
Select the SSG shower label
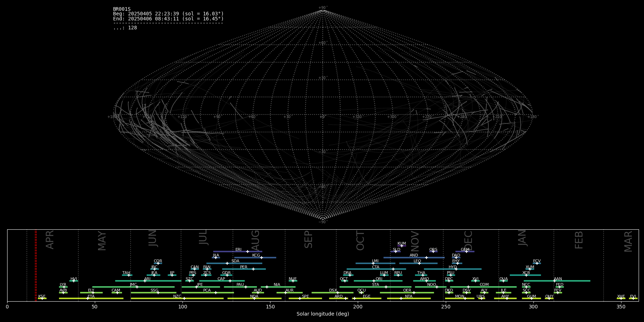click(154, 291)
